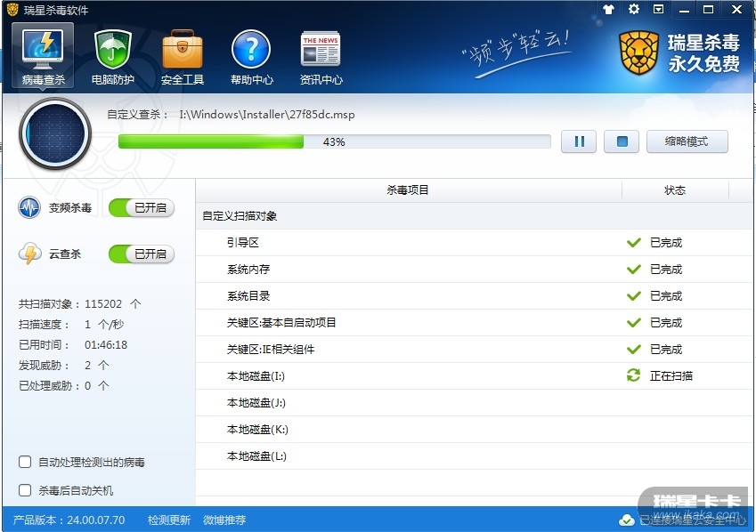Click the 变频杀毒 waveform icon
Screen dimensions: 756x532
point(28,207)
